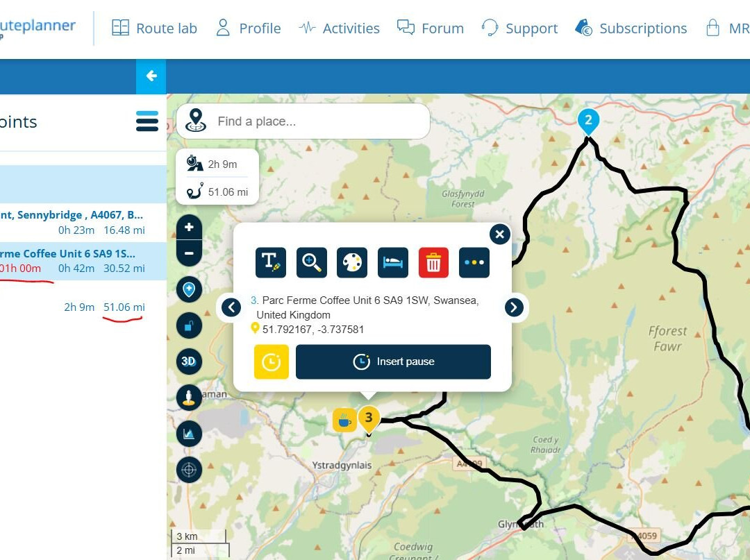
Task: Go to next waypoint arrow
Action: point(514,307)
